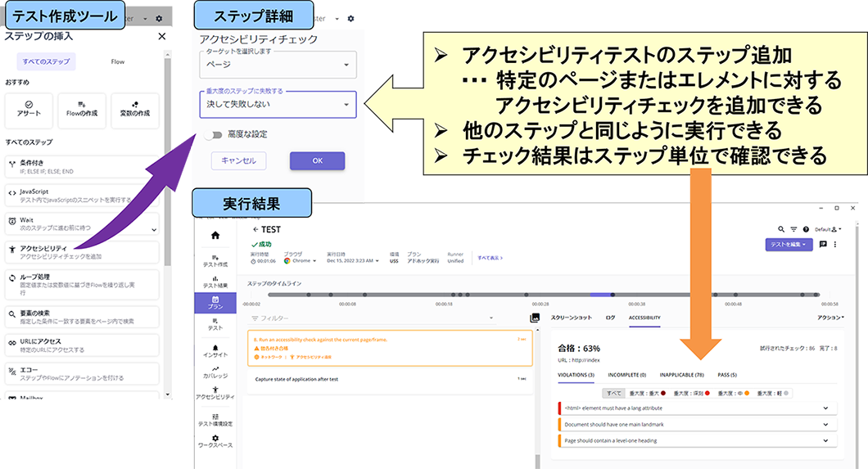The height and width of the screenshot is (469, 868).
Task: Open テスト作成 in the left sidebar
Action: (x=215, y=260)
